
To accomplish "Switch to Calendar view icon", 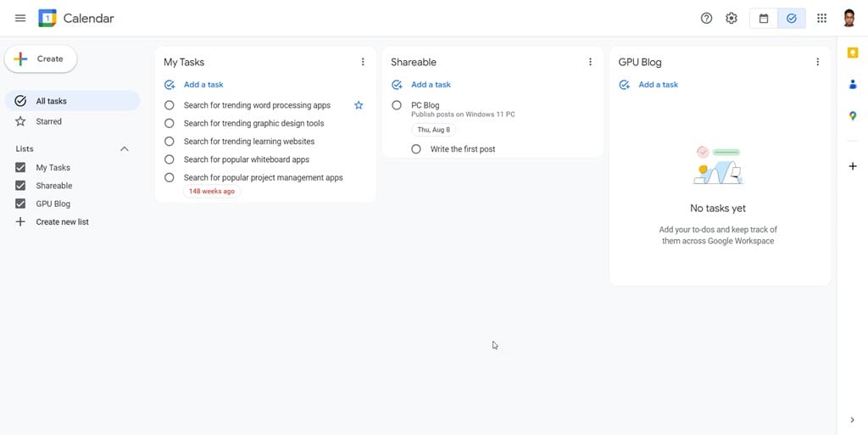I will [x=764, y=19].
